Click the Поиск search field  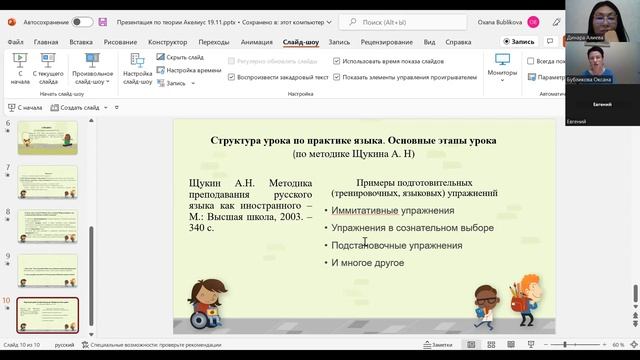402,22
